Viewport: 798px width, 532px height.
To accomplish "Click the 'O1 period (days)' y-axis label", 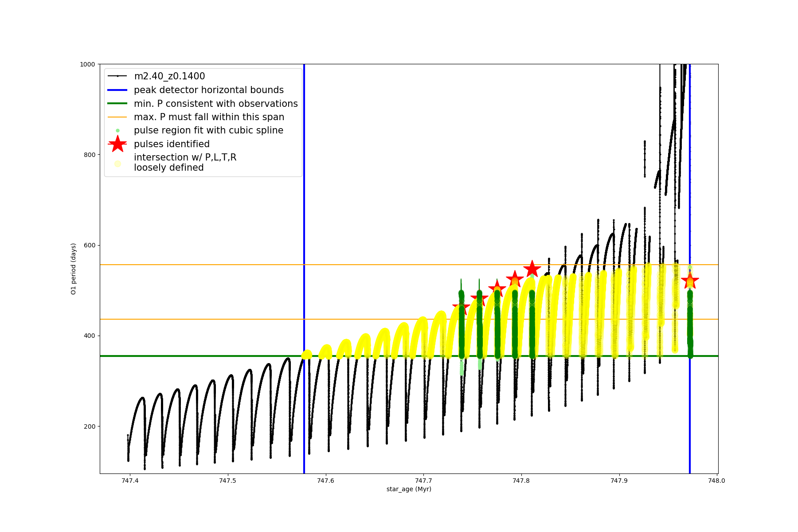I will click(x=74, y=269).
